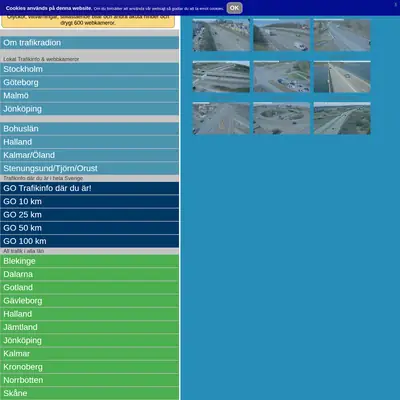Open first webcam thumbnail in second row
400x400 pixels.
click(221, 77)
